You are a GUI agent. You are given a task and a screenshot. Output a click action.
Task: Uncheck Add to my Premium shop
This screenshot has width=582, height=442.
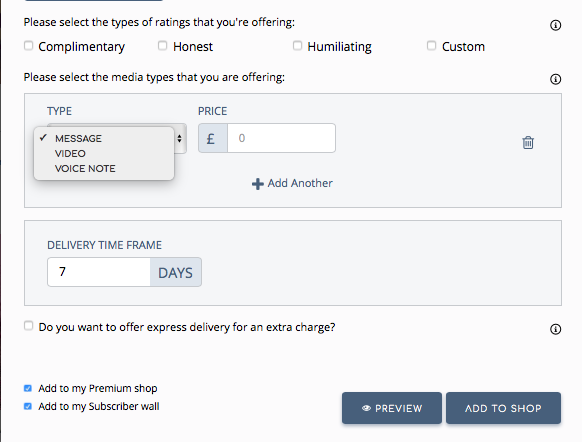tap(28, 388)
